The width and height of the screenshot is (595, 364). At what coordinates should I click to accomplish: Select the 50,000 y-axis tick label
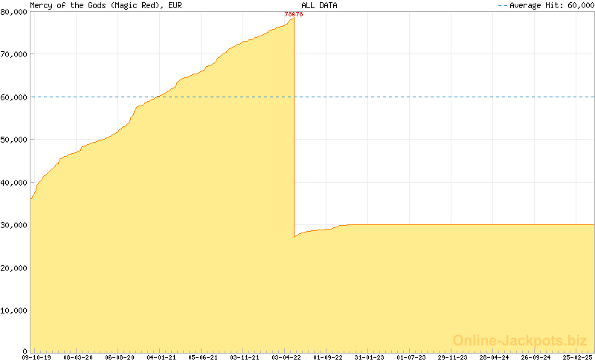click(x=14, y=140)
